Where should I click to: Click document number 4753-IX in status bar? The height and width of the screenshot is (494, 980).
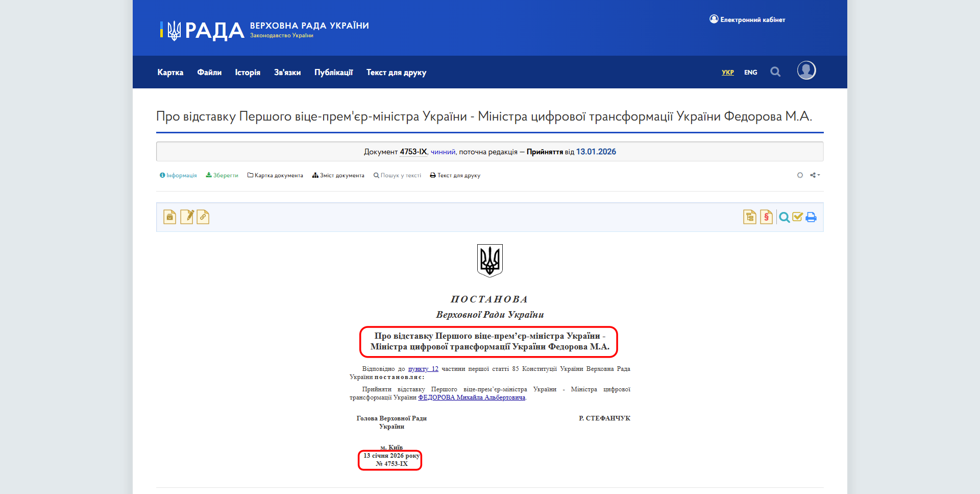click(x=413, y=152)
